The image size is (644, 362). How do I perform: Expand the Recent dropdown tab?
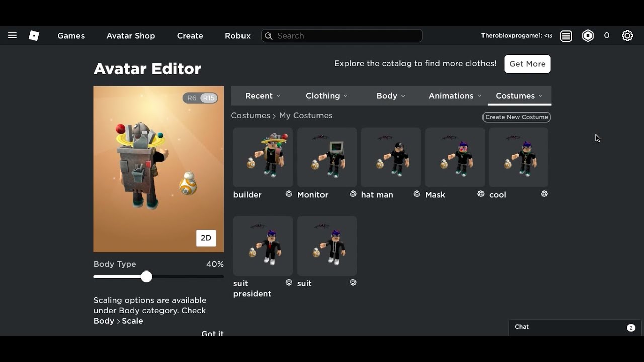(263, 96)
